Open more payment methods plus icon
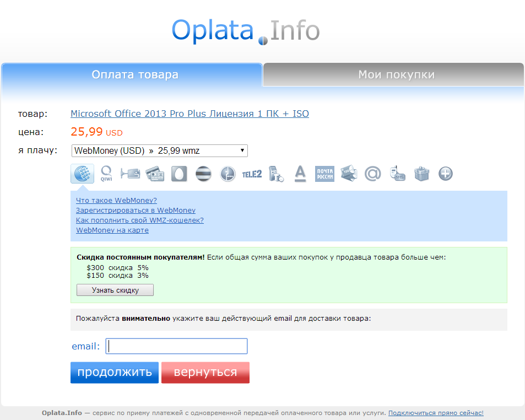Screen dimensions: 525x420 pyautogui.click(x=446, y=174)
